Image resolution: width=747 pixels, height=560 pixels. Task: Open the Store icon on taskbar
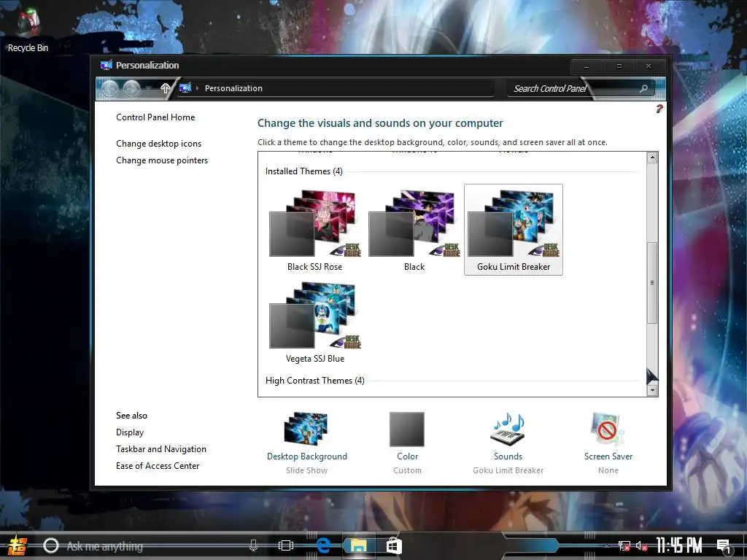point(393,545)
